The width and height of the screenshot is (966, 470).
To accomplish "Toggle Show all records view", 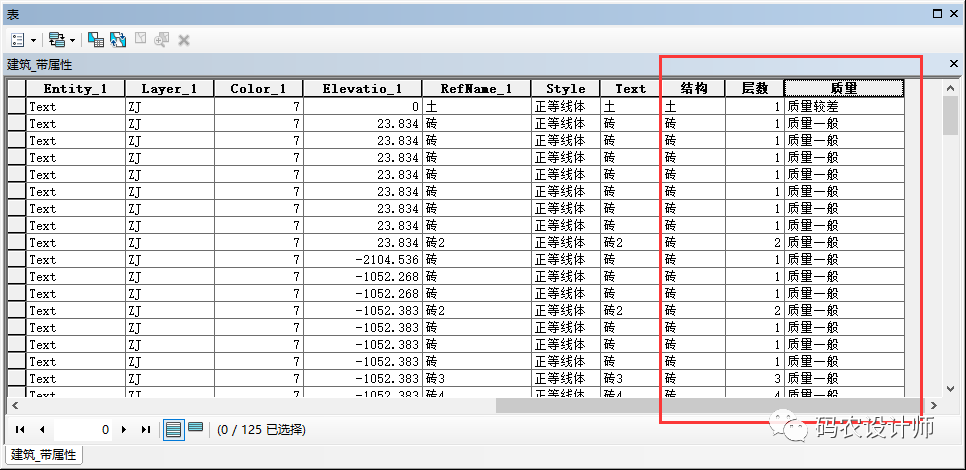I will point(174,429).
